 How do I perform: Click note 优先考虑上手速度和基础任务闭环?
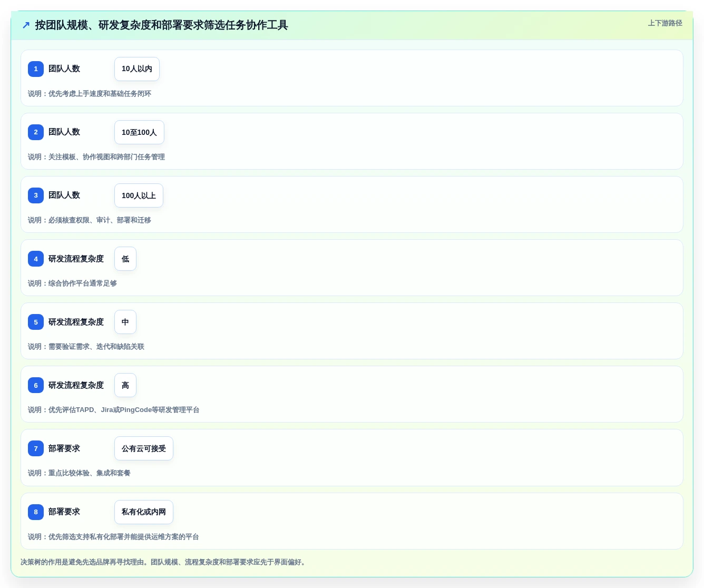90,94
